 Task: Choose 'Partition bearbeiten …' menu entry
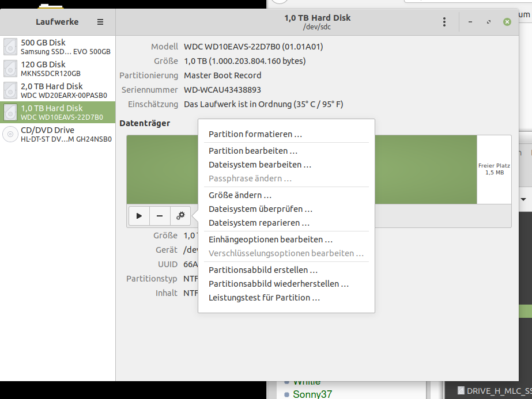point(253,151)
